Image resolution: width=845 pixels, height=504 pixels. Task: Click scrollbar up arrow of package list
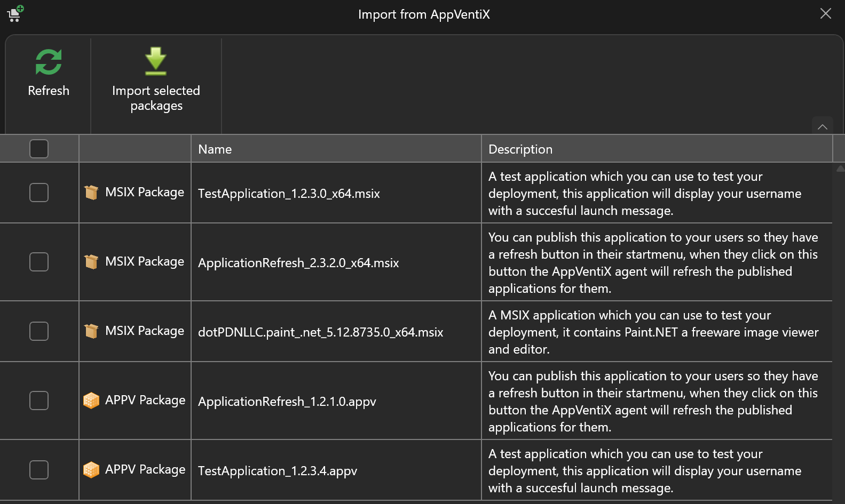pos(840,169)
